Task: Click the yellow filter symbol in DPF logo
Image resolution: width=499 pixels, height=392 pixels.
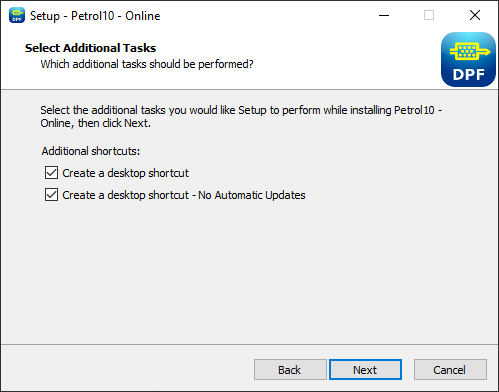Action: coord(470,51)
